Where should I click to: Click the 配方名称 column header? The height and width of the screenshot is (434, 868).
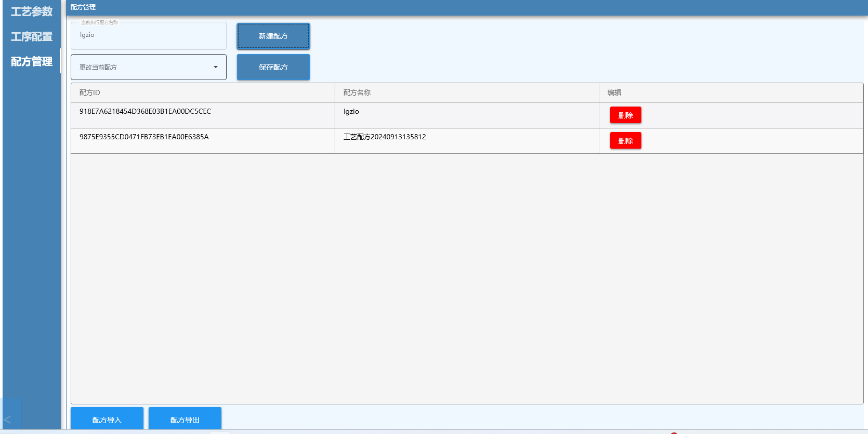[x=467, y=93]
